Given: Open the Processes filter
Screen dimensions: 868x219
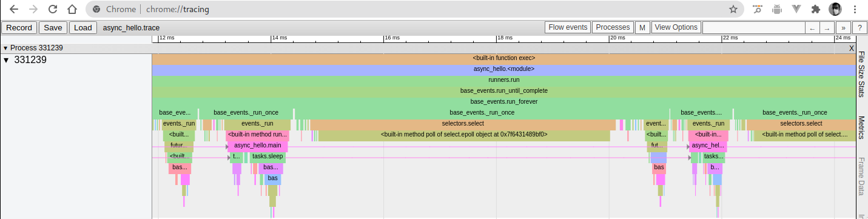Looking at the screenshot, I should tap(613, 27).
